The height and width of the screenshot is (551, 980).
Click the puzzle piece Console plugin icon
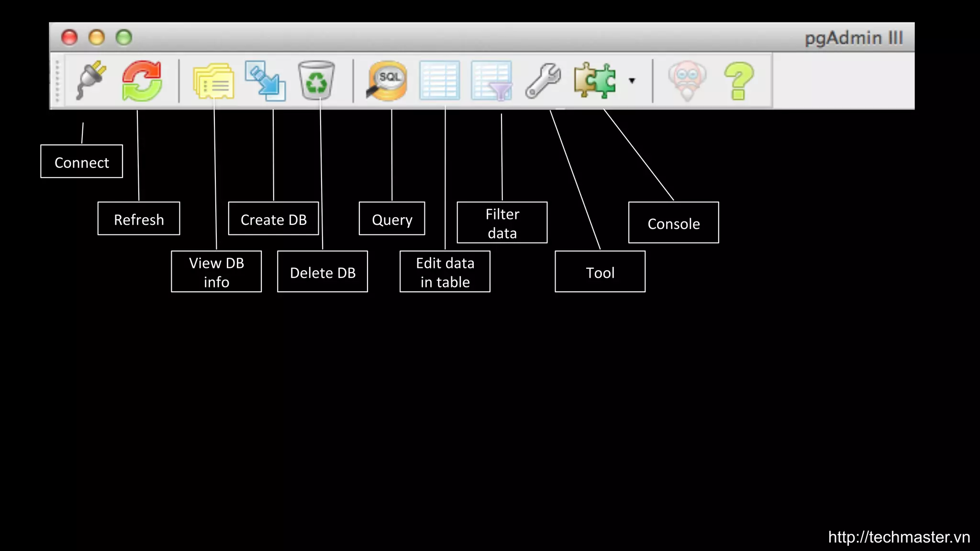(595, 80)
